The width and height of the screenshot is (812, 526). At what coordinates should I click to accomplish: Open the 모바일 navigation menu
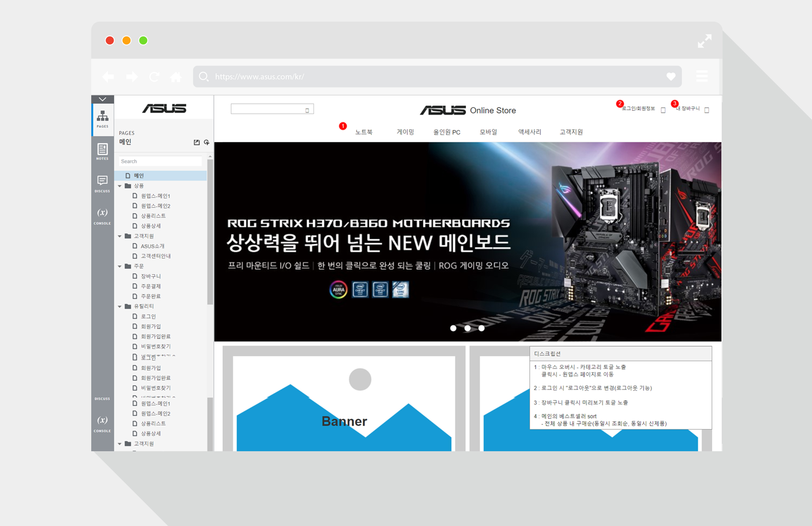pos(488,132)
